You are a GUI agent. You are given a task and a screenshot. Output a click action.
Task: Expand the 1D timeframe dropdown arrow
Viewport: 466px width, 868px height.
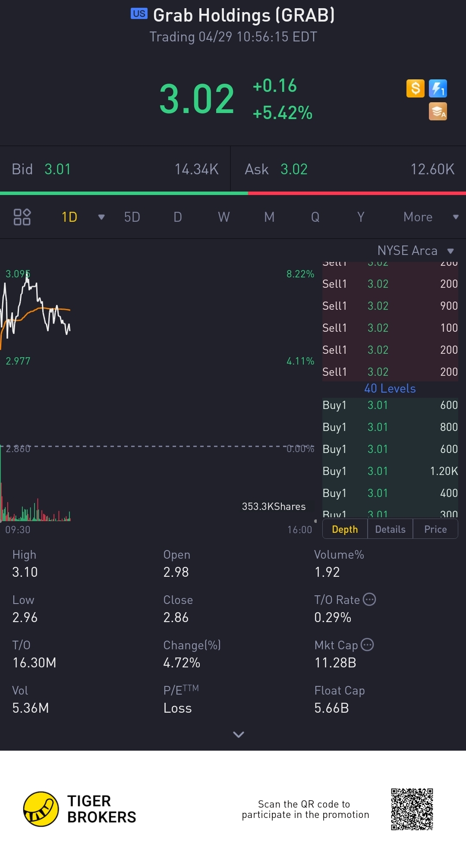101,217
